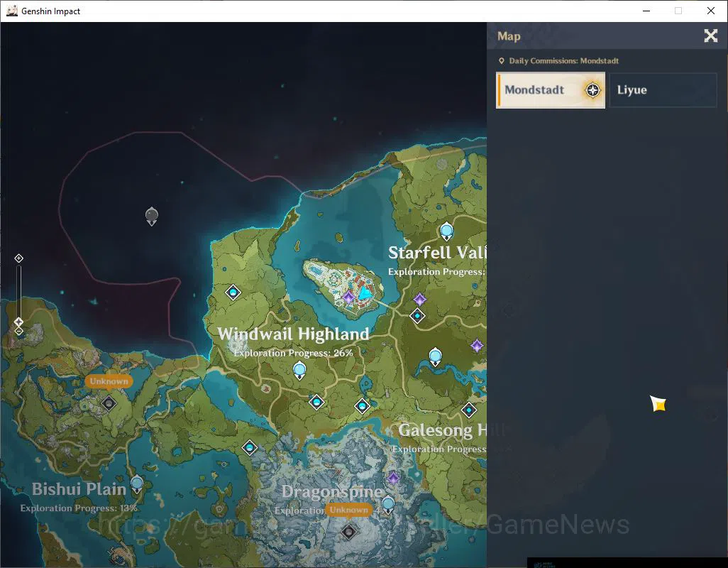Screen dimensions: 728x568
Task: Close the Map side panel
Action: 710,35
